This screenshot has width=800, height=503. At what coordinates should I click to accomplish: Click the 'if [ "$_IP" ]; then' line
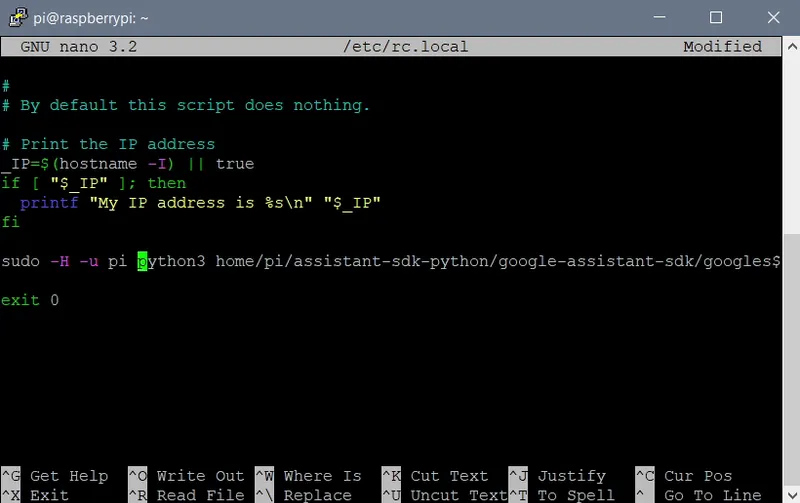point(94,183)
